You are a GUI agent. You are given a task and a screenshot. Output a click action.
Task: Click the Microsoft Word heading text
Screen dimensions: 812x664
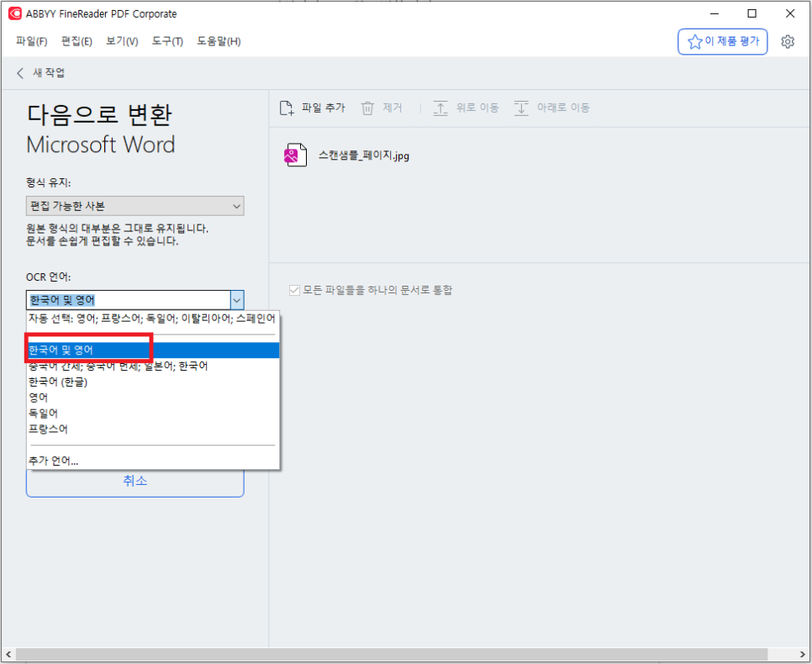point(101,145)
